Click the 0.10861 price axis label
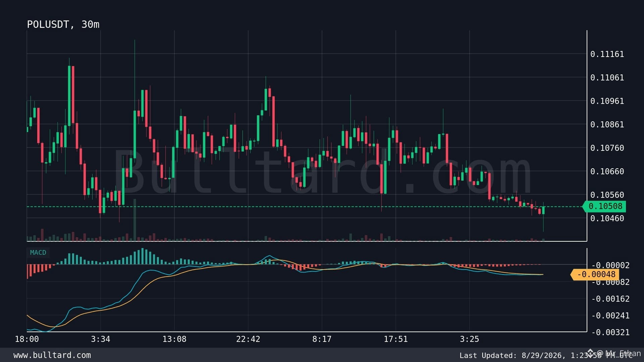644x362 pixels. tap(607, 125)
